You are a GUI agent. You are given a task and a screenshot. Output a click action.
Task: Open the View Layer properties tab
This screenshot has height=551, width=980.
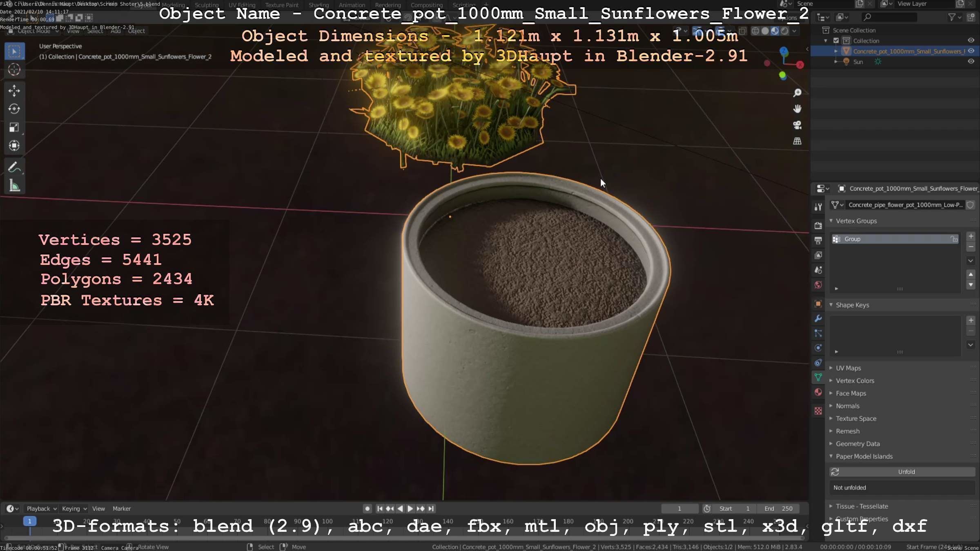click(818, 255)
